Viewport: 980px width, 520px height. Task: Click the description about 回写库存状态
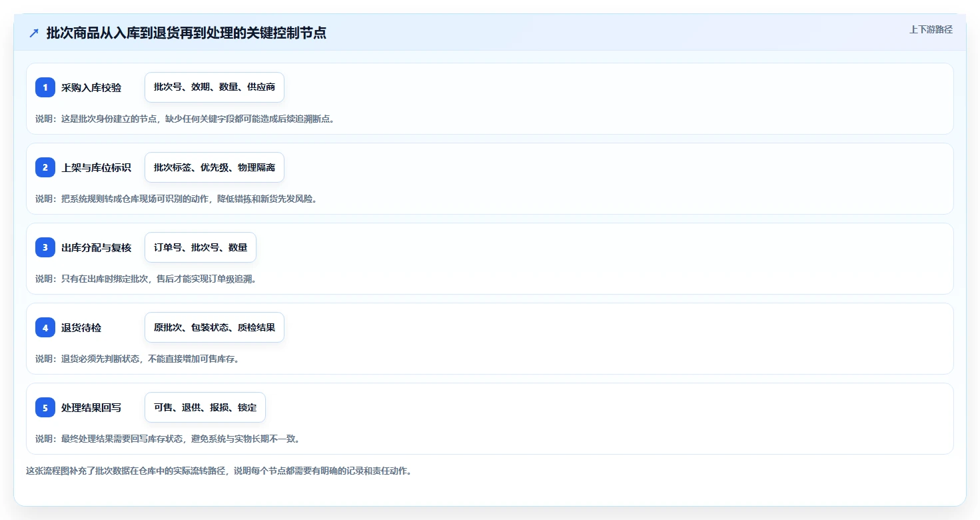(167, 439)
